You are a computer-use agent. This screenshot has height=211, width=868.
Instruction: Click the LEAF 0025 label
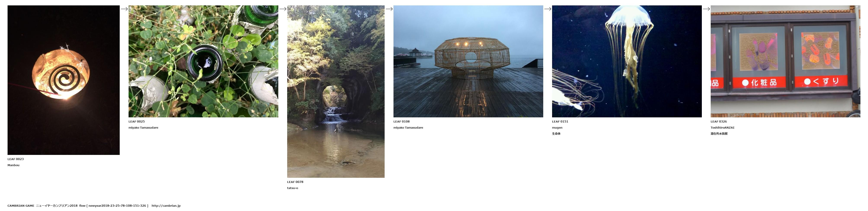[x=137, y=121]
